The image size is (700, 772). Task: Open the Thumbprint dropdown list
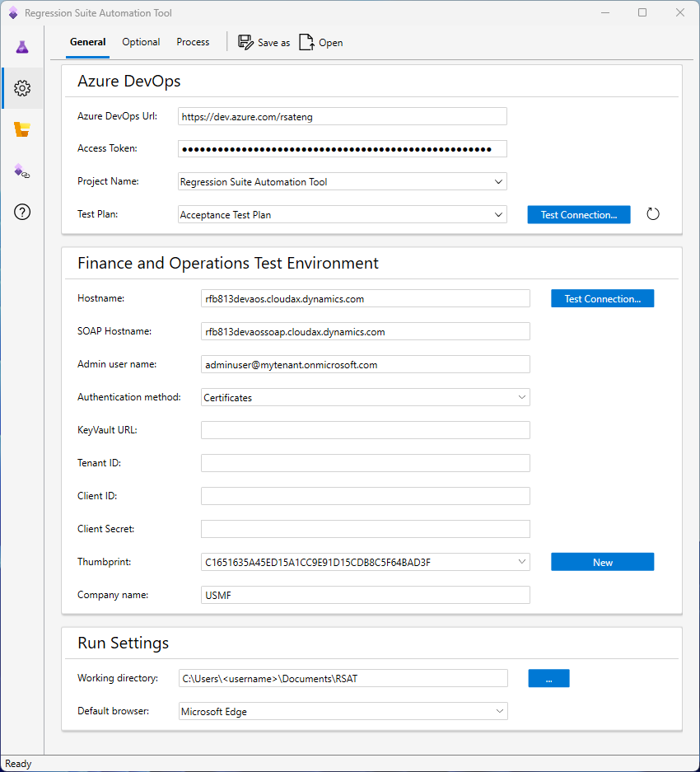pos(521,562)
